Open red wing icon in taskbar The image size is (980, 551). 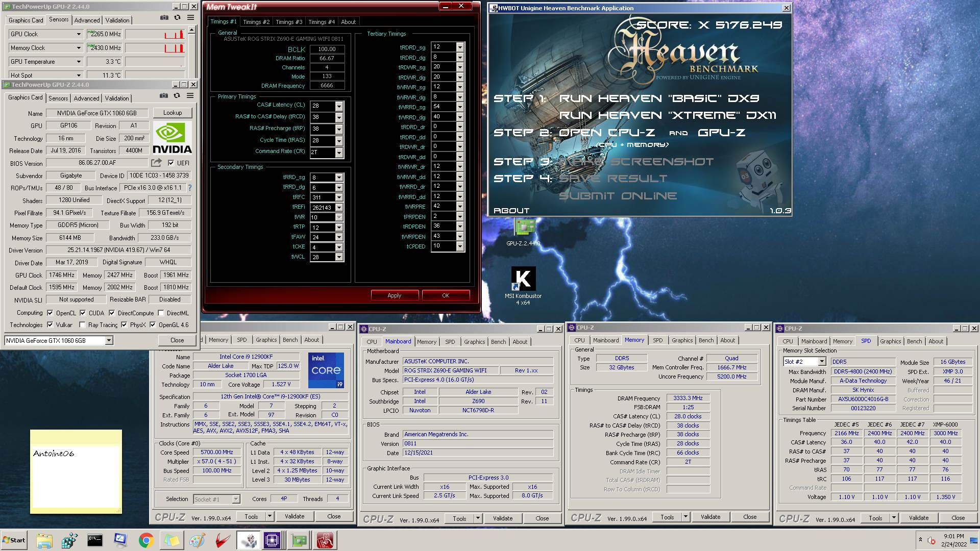[x=223, y=540]
